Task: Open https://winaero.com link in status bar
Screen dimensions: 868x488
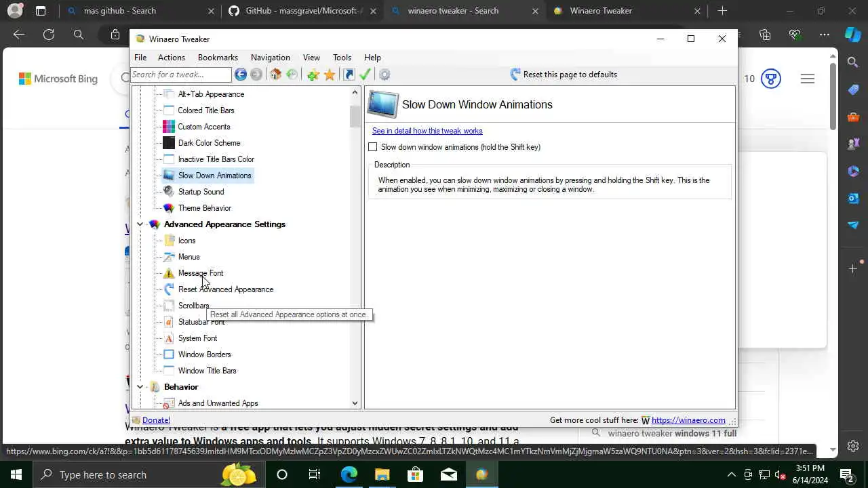Action: pos(688,420)
